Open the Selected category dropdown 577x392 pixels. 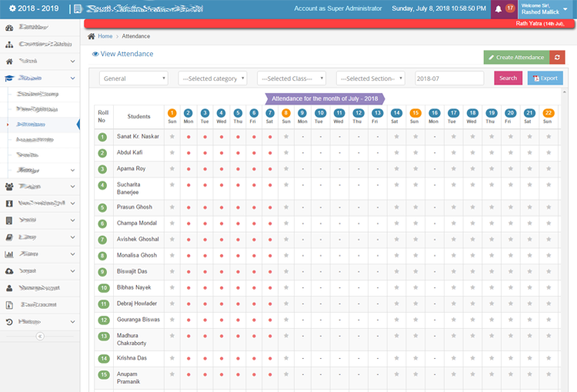coord(212,78)
